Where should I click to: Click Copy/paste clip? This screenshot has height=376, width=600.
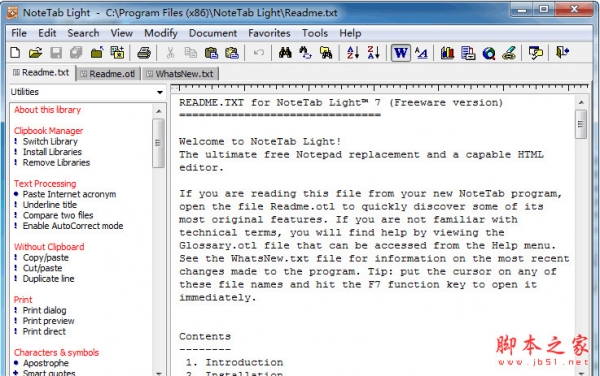46,257
